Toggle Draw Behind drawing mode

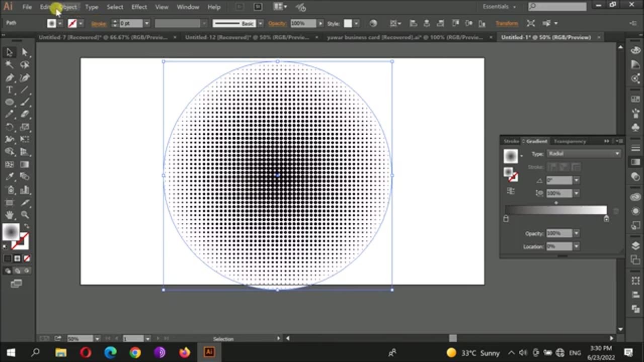pos(17,270)
